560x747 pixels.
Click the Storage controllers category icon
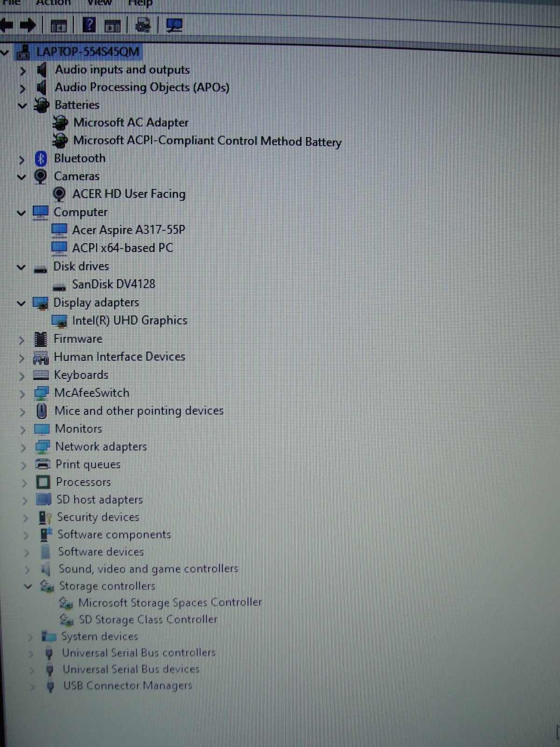pyautogui.click(x=47, y=586)
